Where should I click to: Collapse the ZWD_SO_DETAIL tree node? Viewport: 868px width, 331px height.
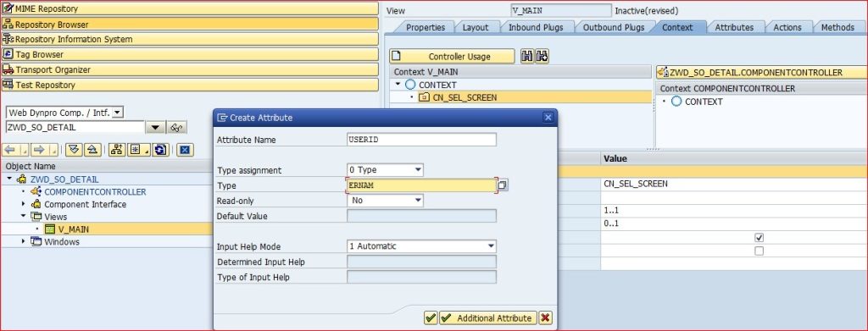(x=10, y=179)
